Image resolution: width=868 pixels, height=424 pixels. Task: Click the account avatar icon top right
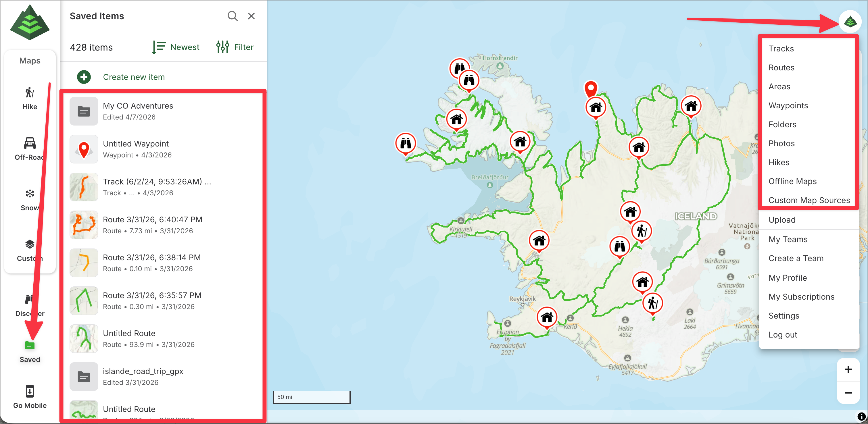850,22
